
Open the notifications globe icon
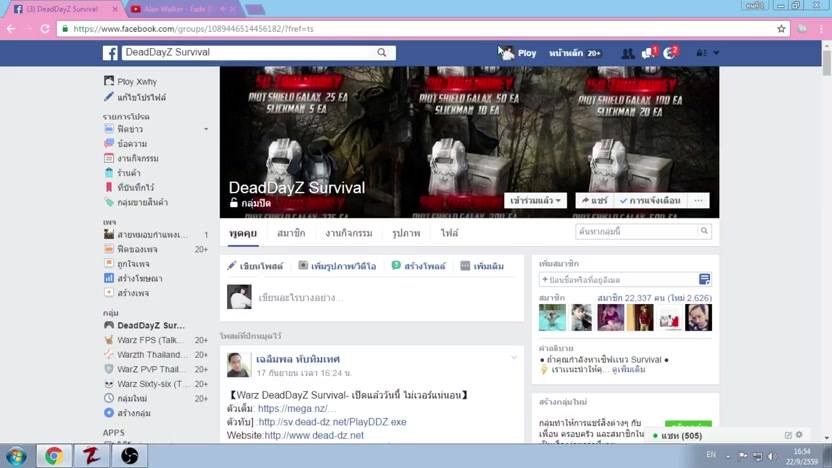[670, 53]
